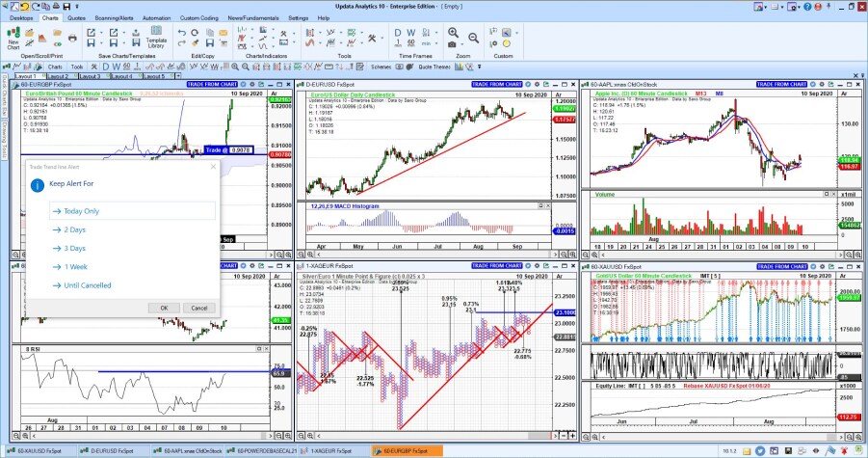This screenshot has height=458, width=868.
Task: Switch to the Layout 3 tab
Action: click(91, 76)
